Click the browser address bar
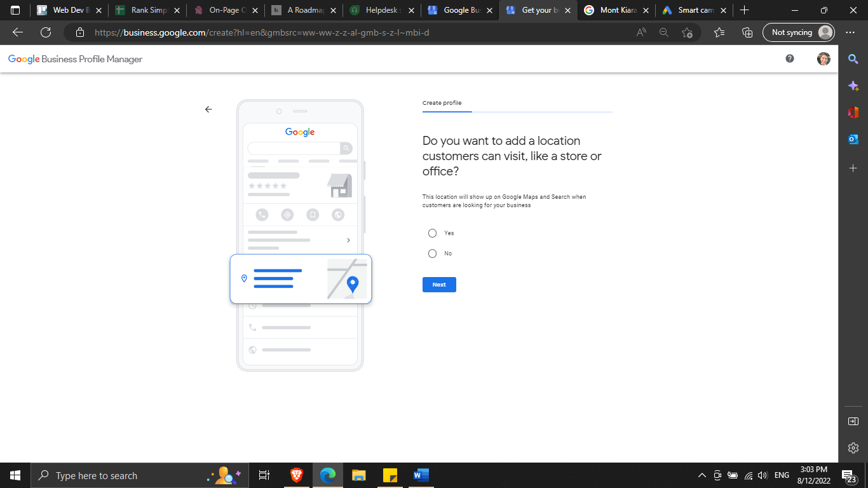Image resolution: width=868 pixels, height=488 pixels. [356, 32]
